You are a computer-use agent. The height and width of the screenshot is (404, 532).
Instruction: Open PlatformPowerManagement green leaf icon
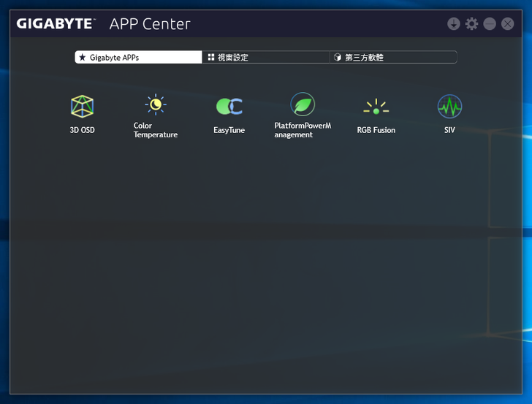(x=303, y=104)
